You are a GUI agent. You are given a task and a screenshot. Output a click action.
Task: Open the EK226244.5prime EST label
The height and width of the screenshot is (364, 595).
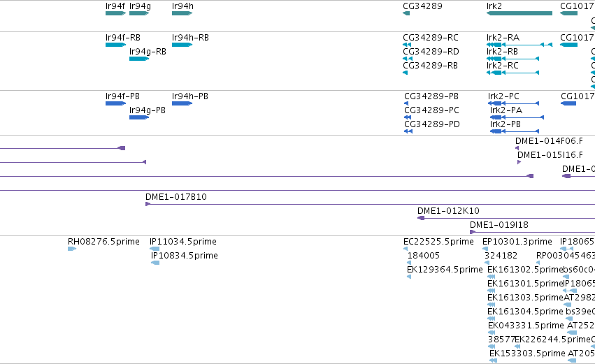(x=553, y=340)
